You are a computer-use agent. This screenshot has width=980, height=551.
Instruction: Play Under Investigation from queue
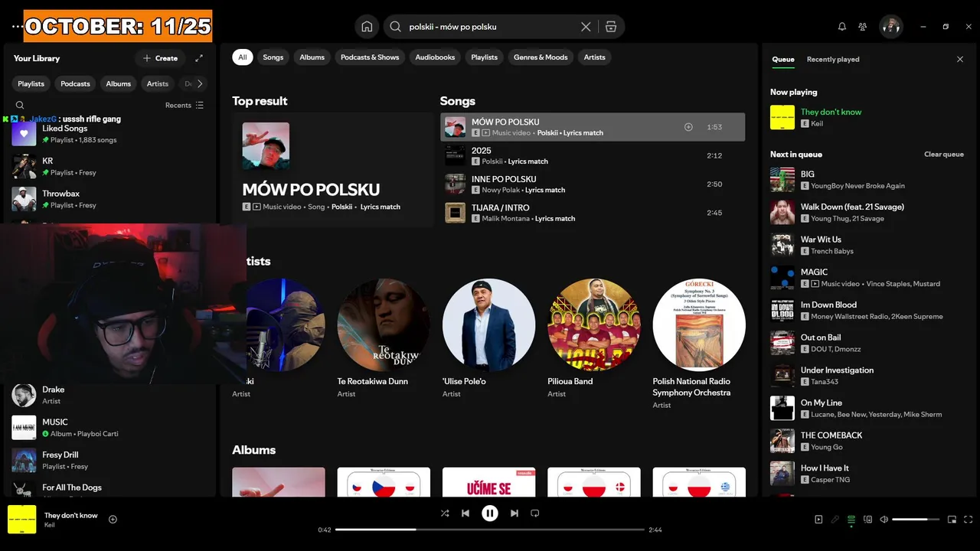tap(867, 376)
